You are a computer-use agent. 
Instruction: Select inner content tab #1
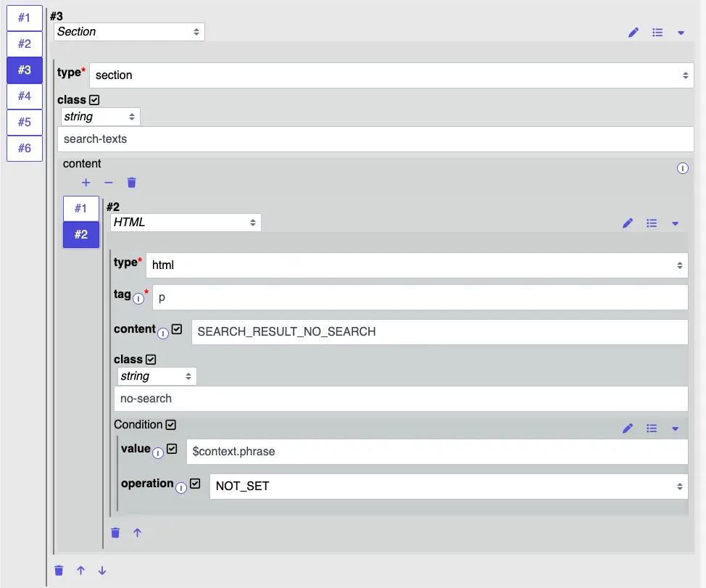(x=81, y=209)
